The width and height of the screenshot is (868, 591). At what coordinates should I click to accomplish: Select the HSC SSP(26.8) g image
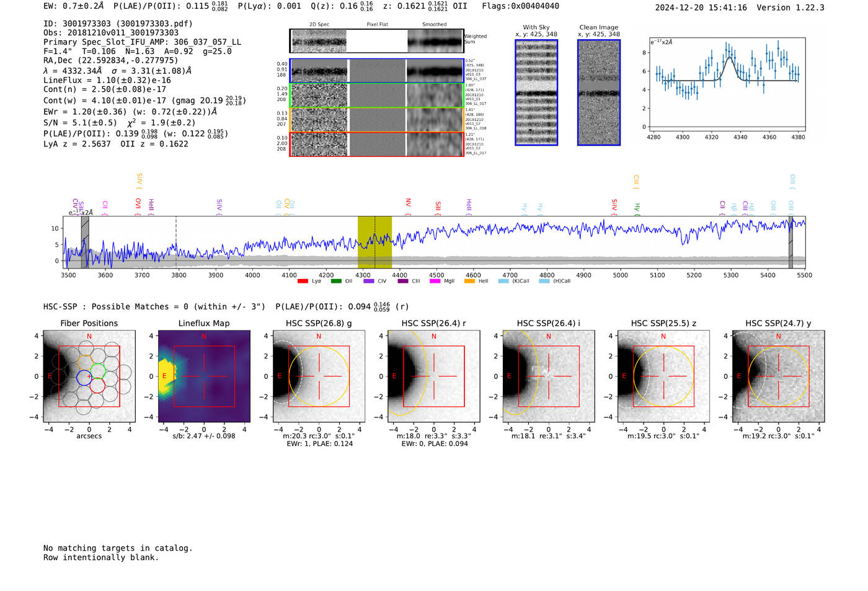319,376
